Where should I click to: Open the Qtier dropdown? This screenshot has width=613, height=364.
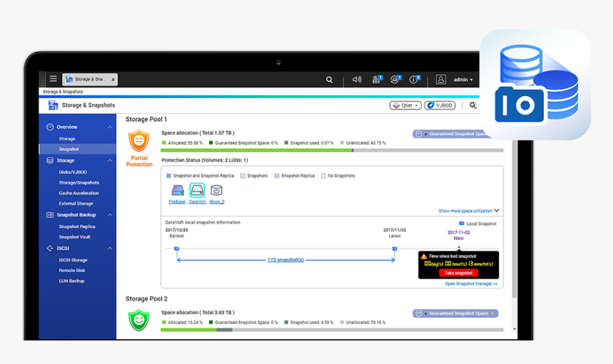(405, 105)
